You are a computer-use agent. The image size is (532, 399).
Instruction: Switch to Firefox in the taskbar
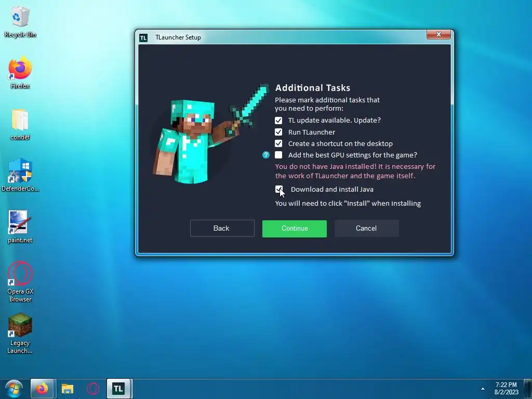click(42, 389)
